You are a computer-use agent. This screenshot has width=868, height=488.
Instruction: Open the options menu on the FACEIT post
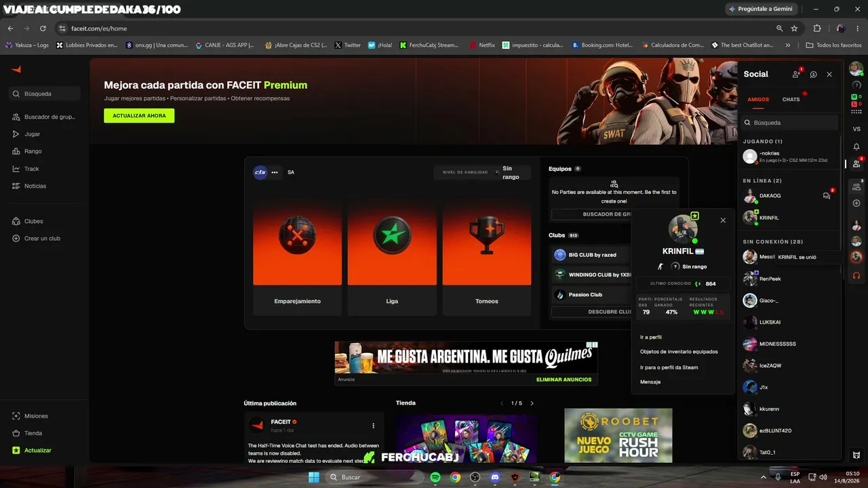click(x=373, y=426)
